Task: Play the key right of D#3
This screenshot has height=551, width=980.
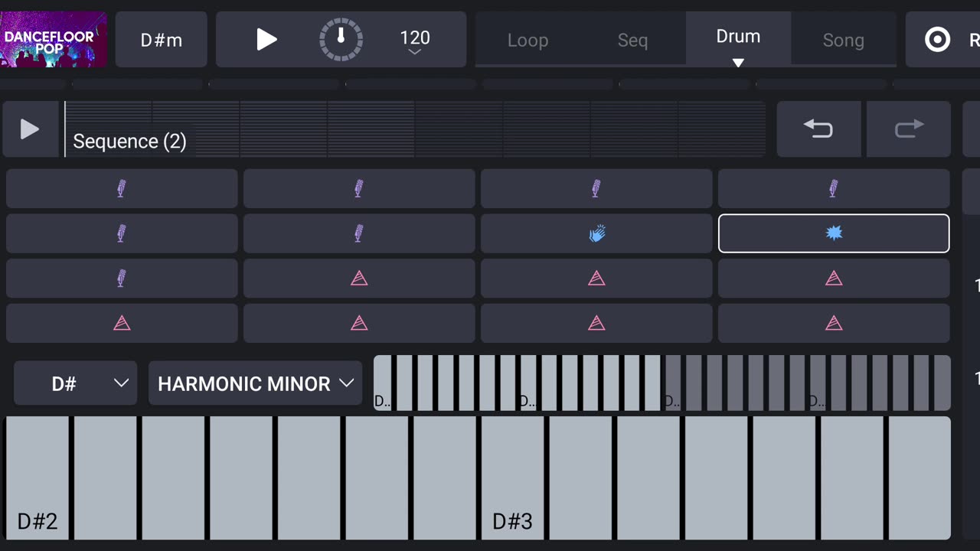Action: [x=580, y=478]
